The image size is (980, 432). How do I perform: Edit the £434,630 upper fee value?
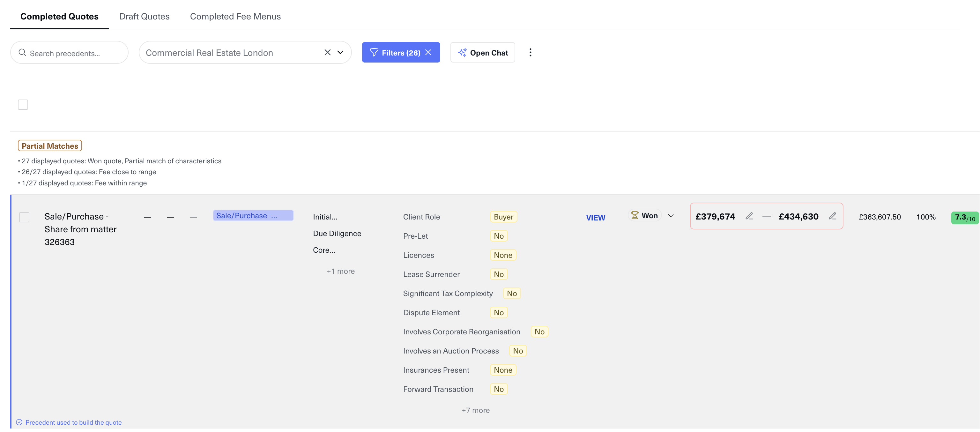coord(832,216)
